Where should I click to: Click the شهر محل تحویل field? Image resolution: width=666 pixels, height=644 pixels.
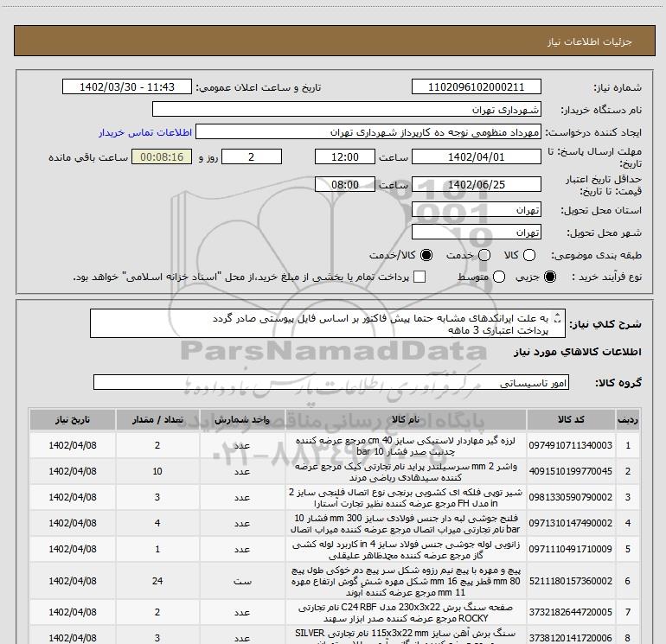(476, 233)
